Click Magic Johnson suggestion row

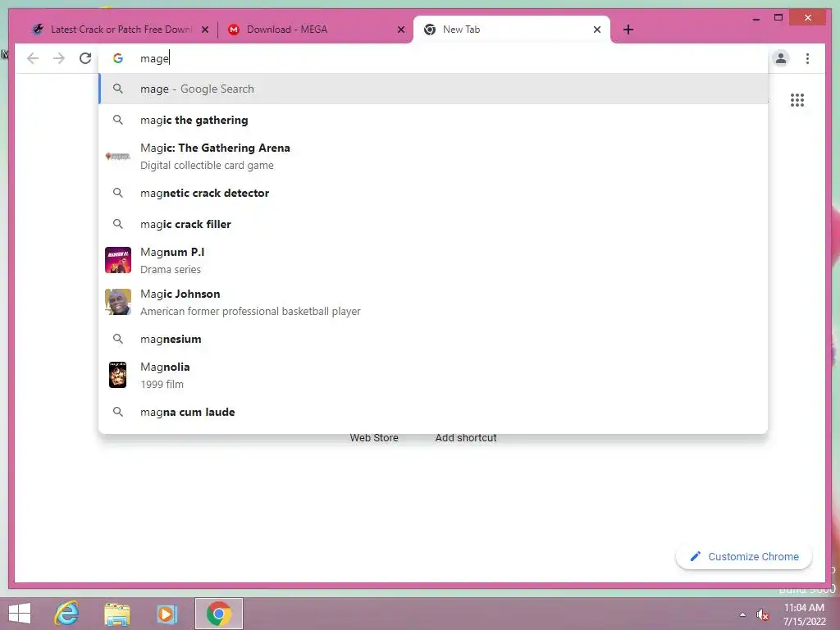pos(433,302)
